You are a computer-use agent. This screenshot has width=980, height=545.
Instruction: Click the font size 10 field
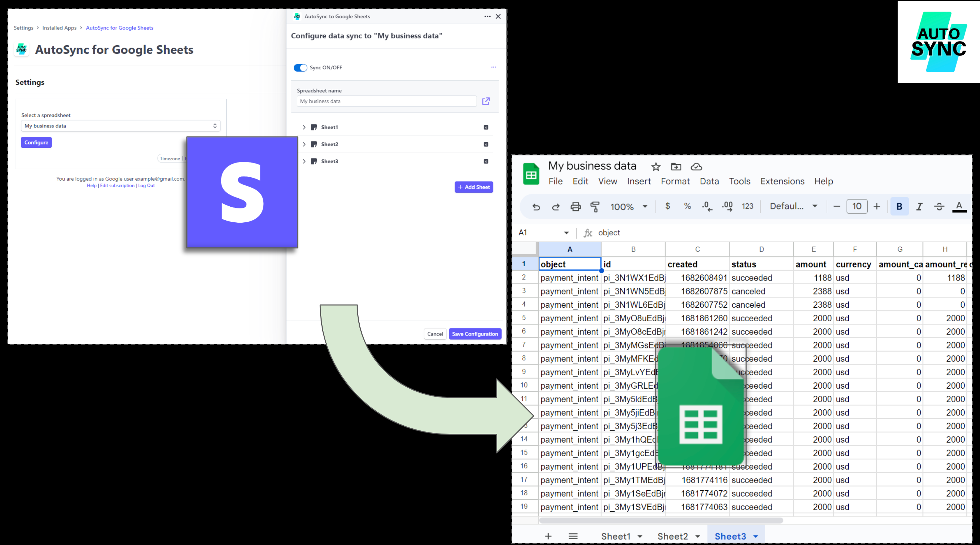(857, 206)
